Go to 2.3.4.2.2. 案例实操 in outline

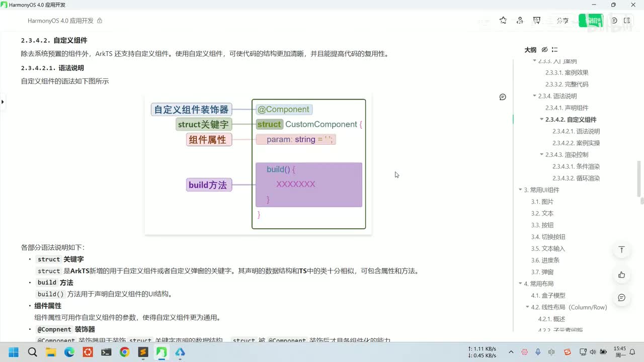576,143
